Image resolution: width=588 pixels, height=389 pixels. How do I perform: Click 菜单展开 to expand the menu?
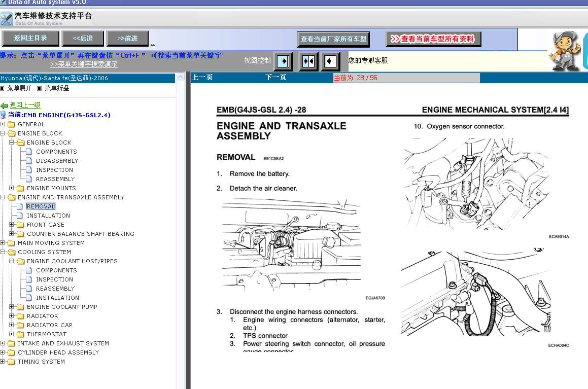[x=19, y=88]
